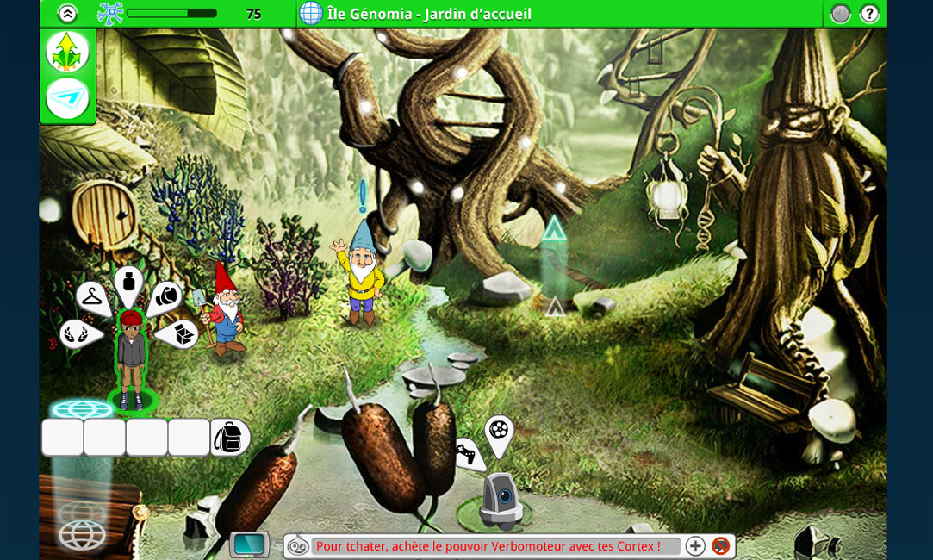Viewport: 933px width, 560px height.
Task: Click the Île Génomia - Jardin d'accueil title
Action: pyautogui.click(x=429, y=14)
